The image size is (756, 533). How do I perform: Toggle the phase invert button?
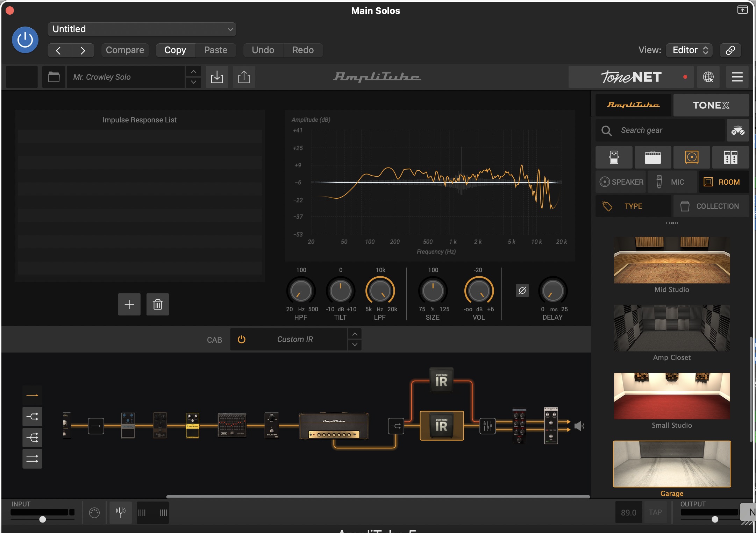pyautogui.click(x=522, y=291)
